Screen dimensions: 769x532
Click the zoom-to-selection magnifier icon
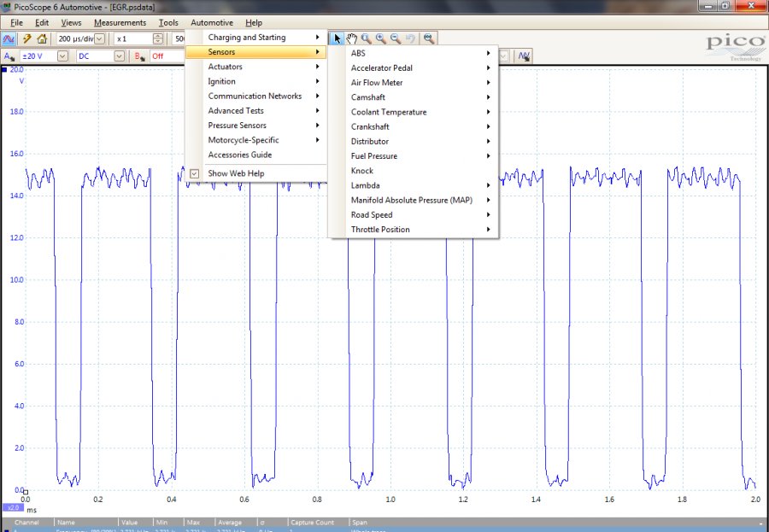point(367,38)
